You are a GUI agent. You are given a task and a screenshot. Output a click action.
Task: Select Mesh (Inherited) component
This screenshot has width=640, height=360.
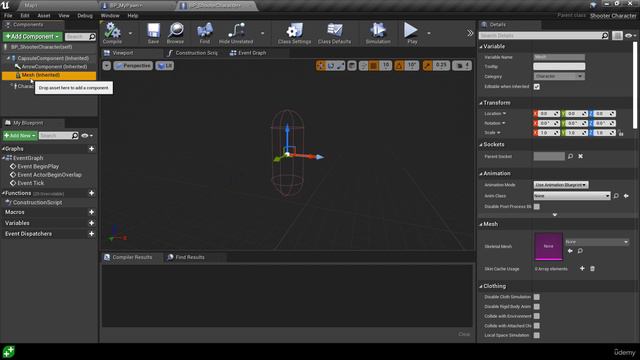(x=49, y=75)
